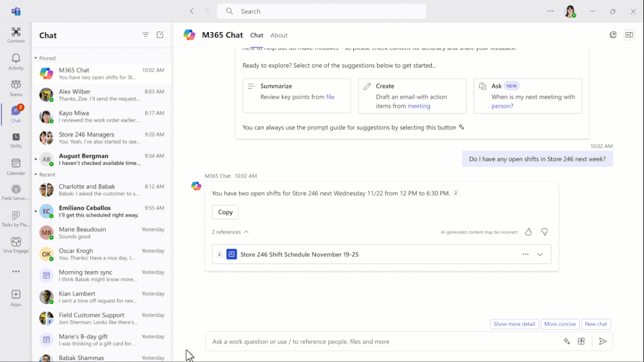The width and height of the screenshot is (644, 362).
Task: Open the Contoso app in sidebar
Action: (x=15, y=35)
